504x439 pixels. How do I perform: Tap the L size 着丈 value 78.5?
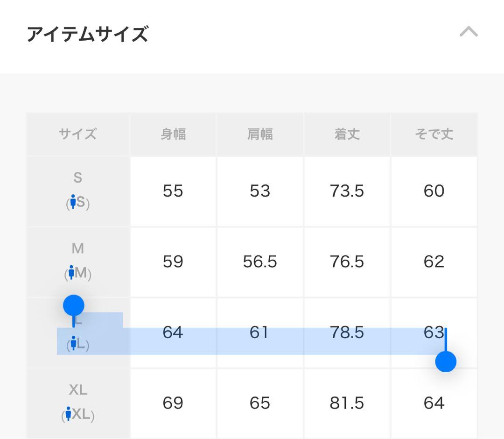pos(347,333)
